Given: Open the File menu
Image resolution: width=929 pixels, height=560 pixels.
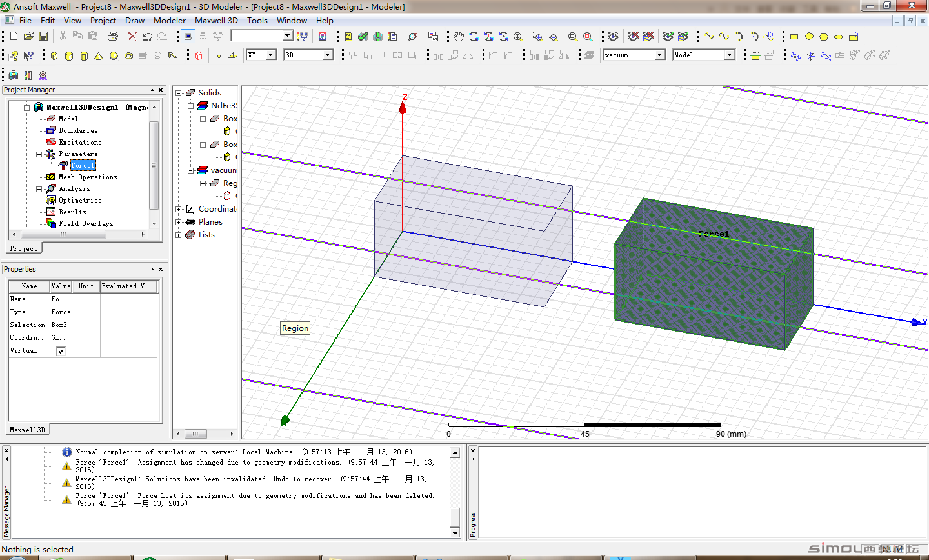Looking at the screenshot, I should [25, 20].
